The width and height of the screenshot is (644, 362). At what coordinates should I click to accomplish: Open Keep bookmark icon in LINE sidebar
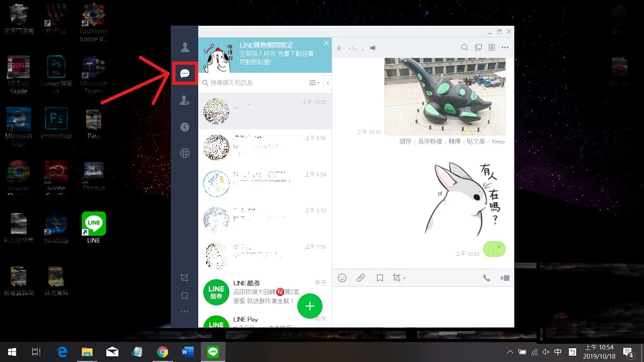(185, 295)
